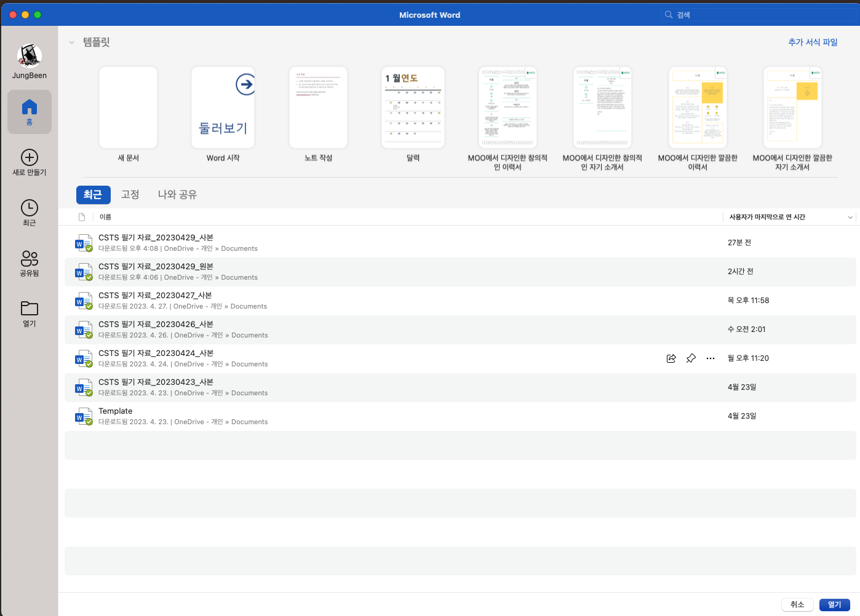The image size is (860, 616).
Task: Click the blue 열기 button
Action: 834,605
